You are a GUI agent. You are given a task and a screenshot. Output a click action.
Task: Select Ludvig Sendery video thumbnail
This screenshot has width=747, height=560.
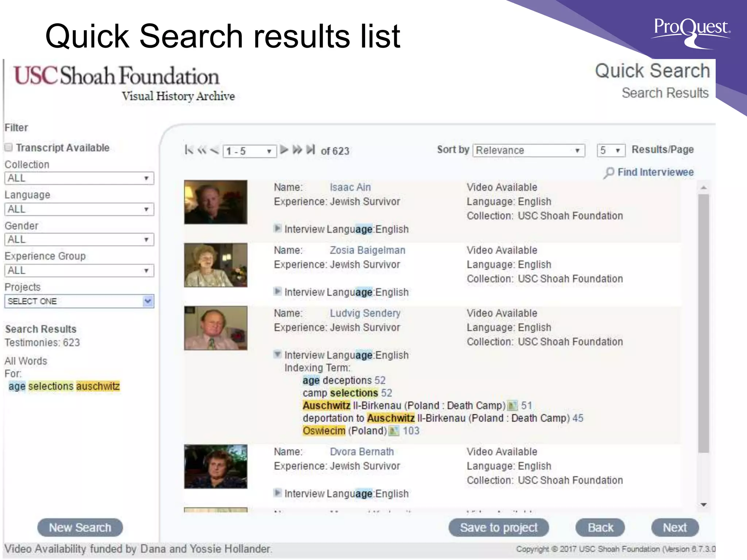[216, 328]
